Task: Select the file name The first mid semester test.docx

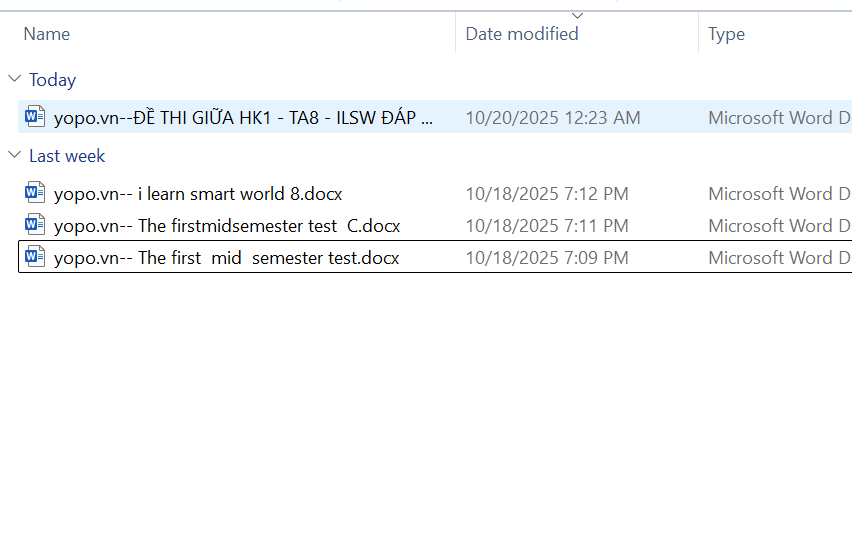Action: (x=226, y=258)
